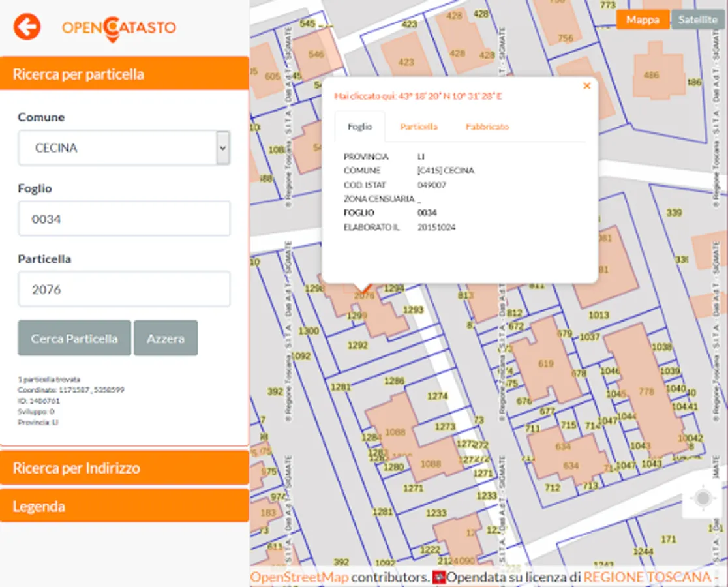Viewport: 728px width, 587px height.
Task: Switch map to Satellite view
Action: pos(697,20)
